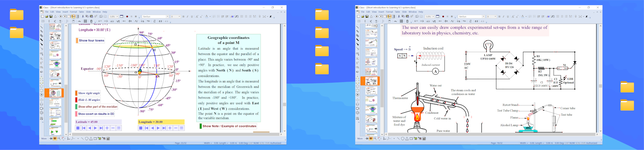Open Help menu in right window
644x150 pixels.
click(x=421, y=12)
